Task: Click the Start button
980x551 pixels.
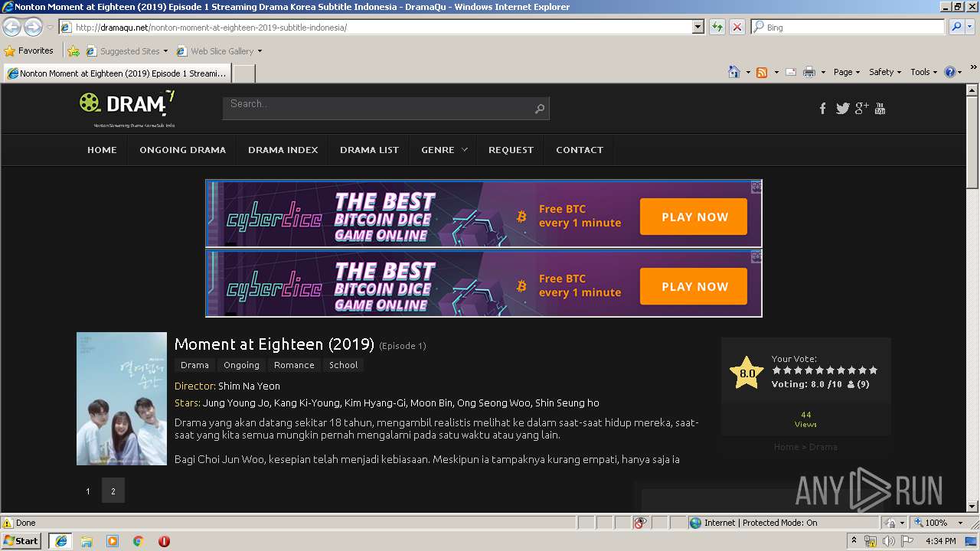Action: 21,541
